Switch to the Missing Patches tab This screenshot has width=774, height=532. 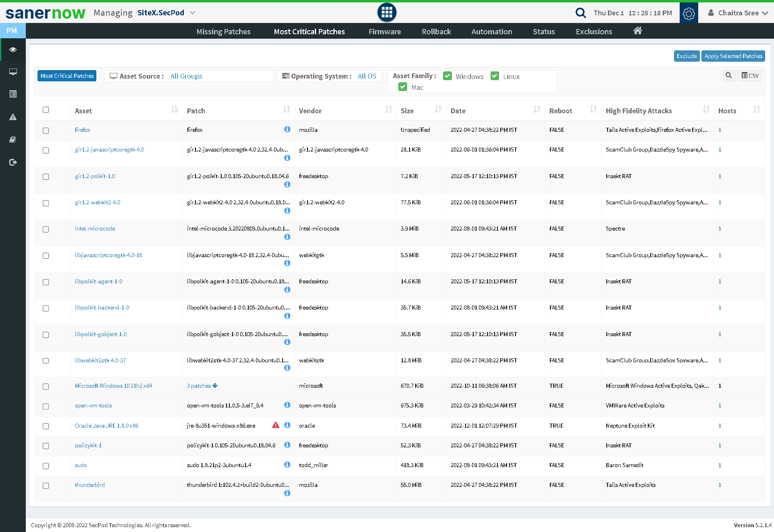tap(223, 31)
